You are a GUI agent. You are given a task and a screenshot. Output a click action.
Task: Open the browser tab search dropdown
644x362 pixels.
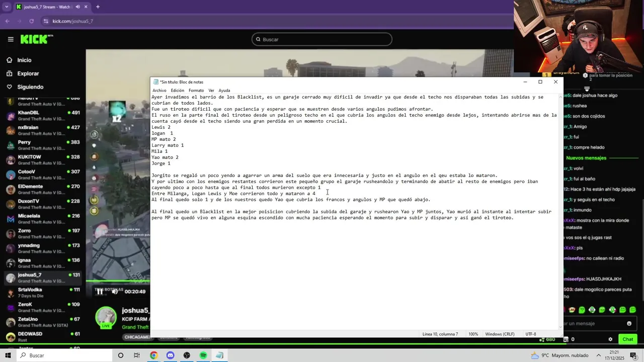7,7
